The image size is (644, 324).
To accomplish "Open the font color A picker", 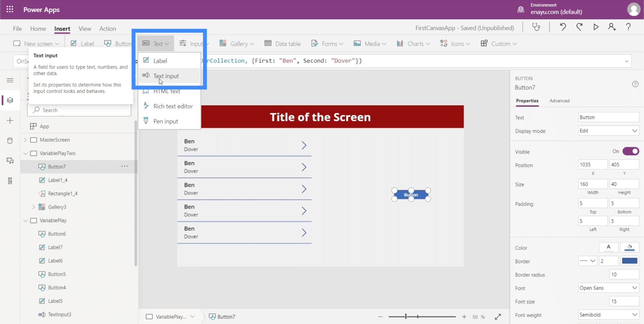I will pos(609,248).
